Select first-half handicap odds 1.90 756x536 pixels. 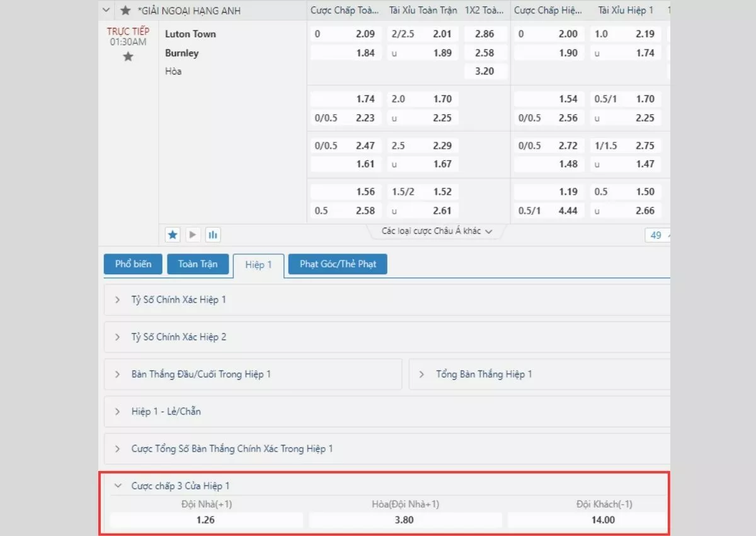549,53
